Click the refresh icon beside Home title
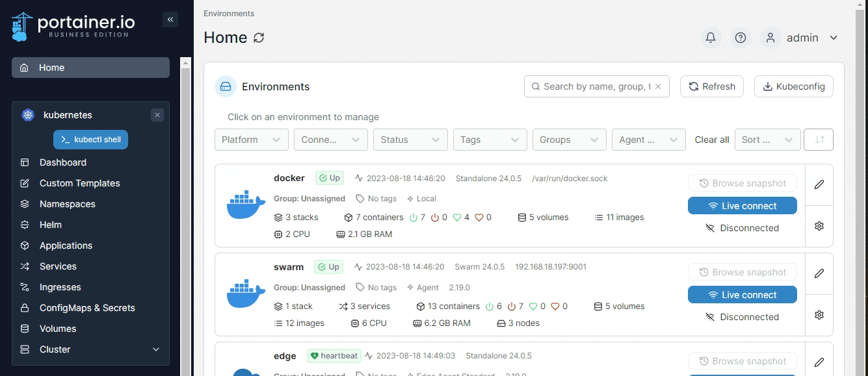868x376 pixels. point(259,38)
